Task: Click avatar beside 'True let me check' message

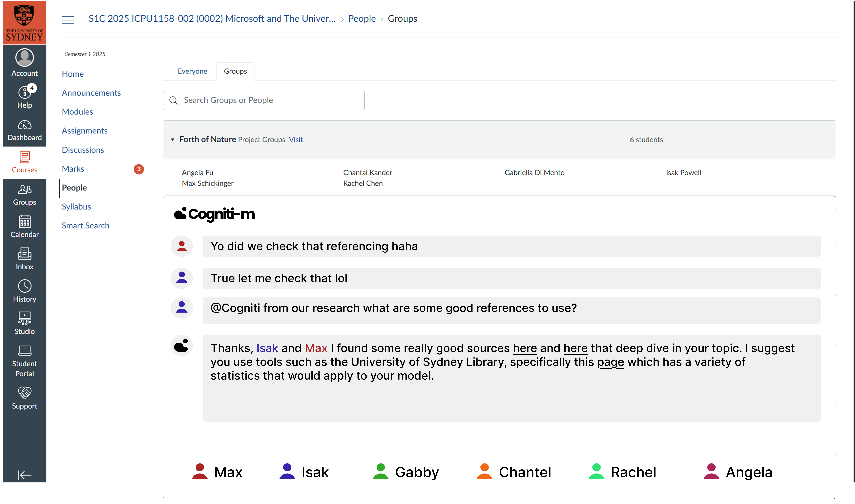Action: pos(182,278)
